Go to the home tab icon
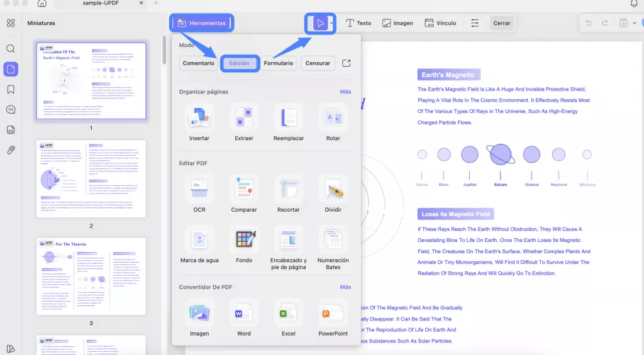644x355 pixels. pos(42,4)
